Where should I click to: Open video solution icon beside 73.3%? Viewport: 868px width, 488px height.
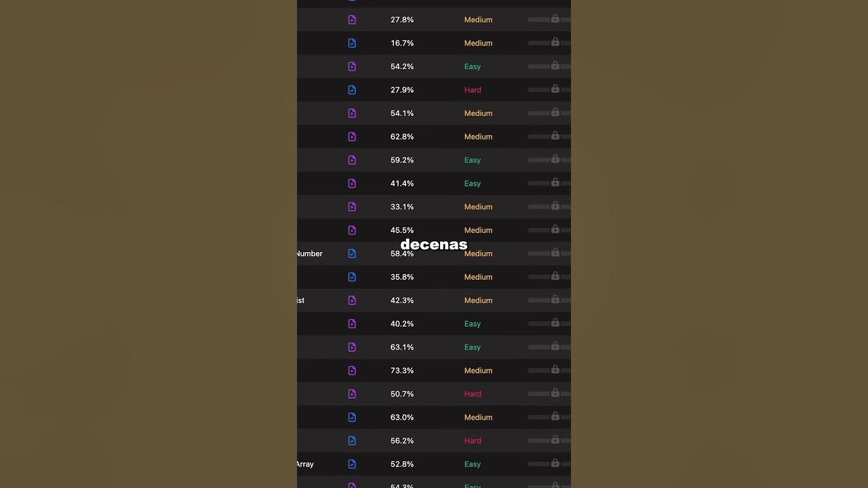pos(352,370)
